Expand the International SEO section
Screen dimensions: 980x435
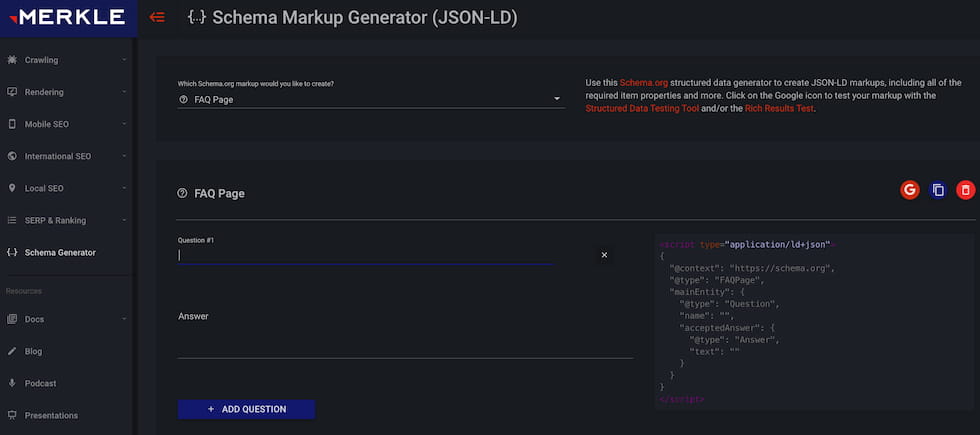(66, 156)
